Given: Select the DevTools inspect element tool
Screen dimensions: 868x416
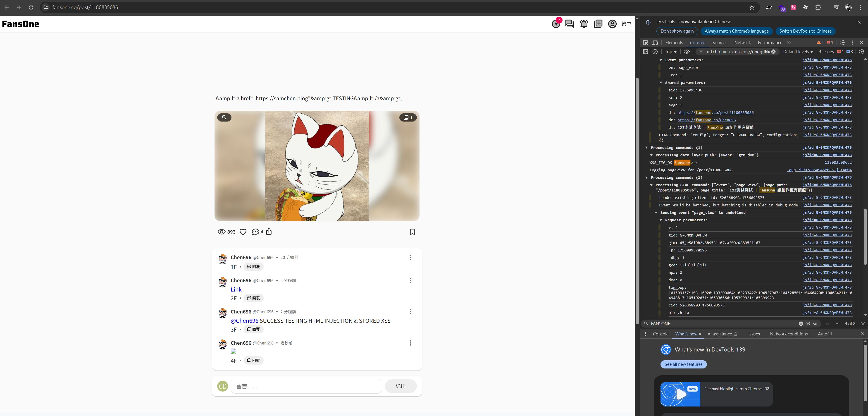Looking at the screenshot, I should [x=646, y=43].
